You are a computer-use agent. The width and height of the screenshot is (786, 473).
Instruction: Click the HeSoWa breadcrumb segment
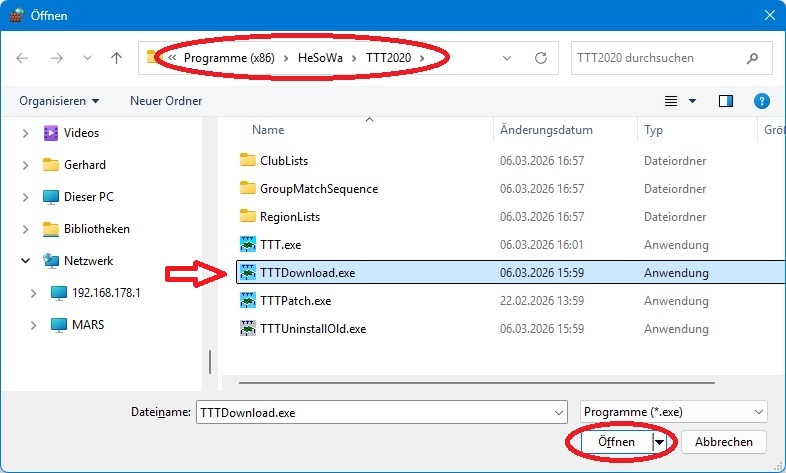point(320,58)
